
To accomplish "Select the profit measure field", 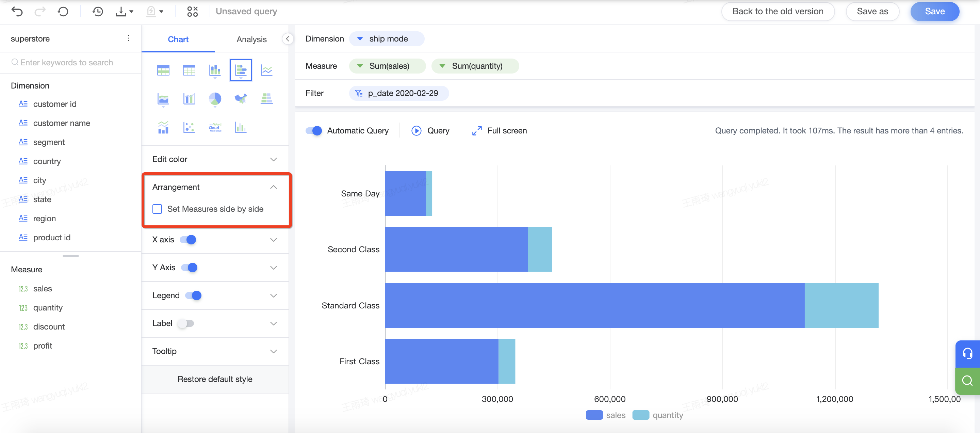I will [42, 346].
